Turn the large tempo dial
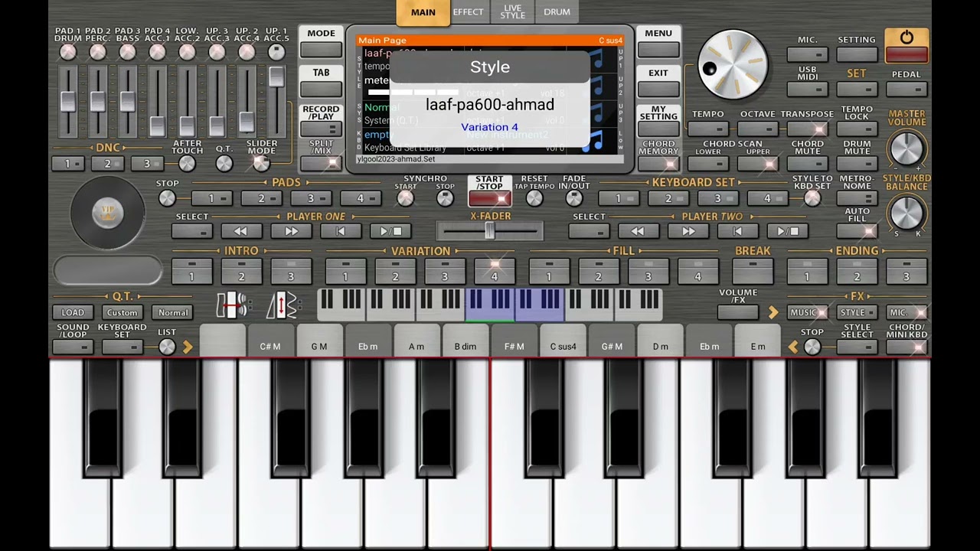The height and width of the screenshot is (551, 980). click(x=733, y=64)
